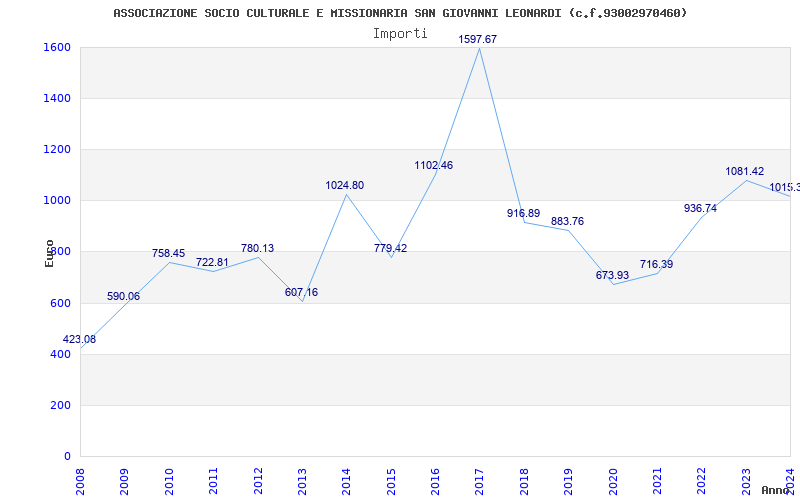The height and width of the screenshot is (500, 800).
Task: Select the 916.89 data label
Action: pyautogui.click(x=523, y=213)
